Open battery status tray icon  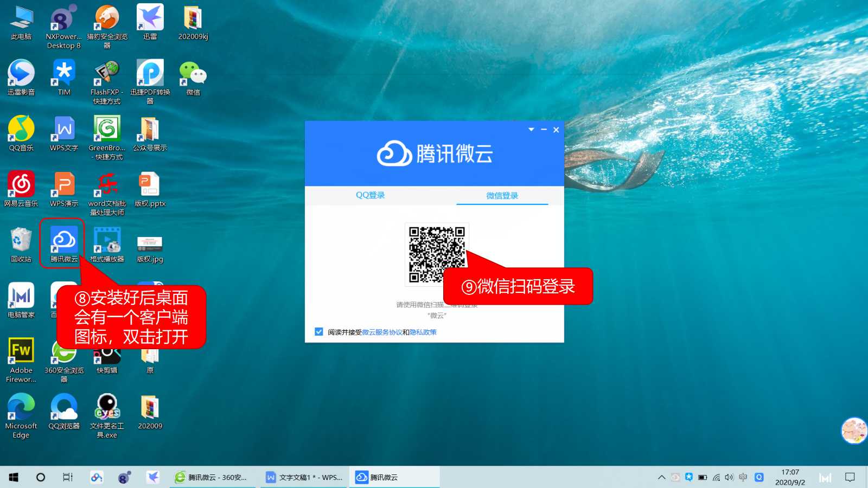tap(703, 477)
